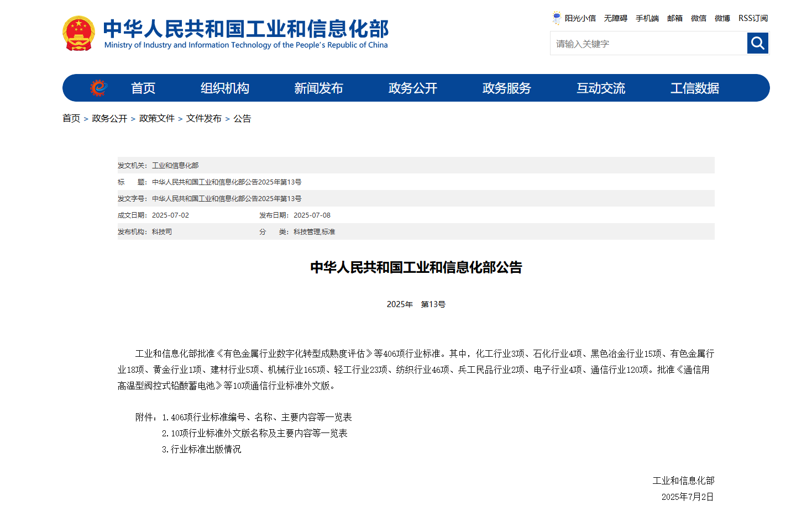Click the date 2025年7月2日
Screen dimensions: 812x517
[688, 497]
